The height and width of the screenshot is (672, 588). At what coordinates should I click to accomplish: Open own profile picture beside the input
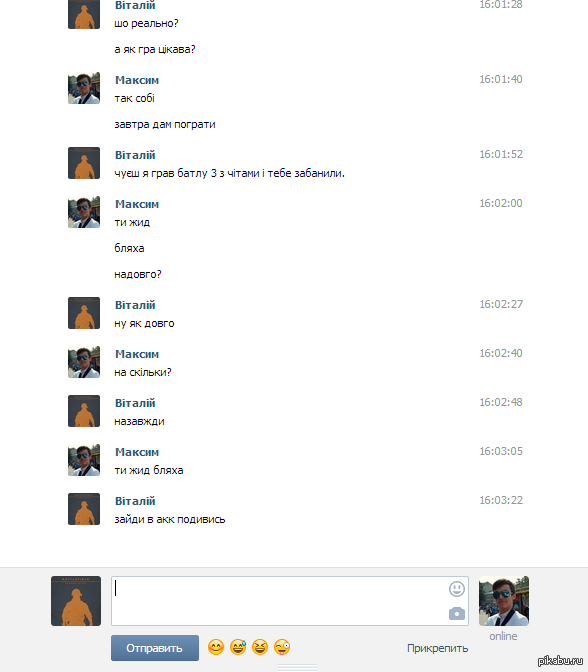point(76,601)
